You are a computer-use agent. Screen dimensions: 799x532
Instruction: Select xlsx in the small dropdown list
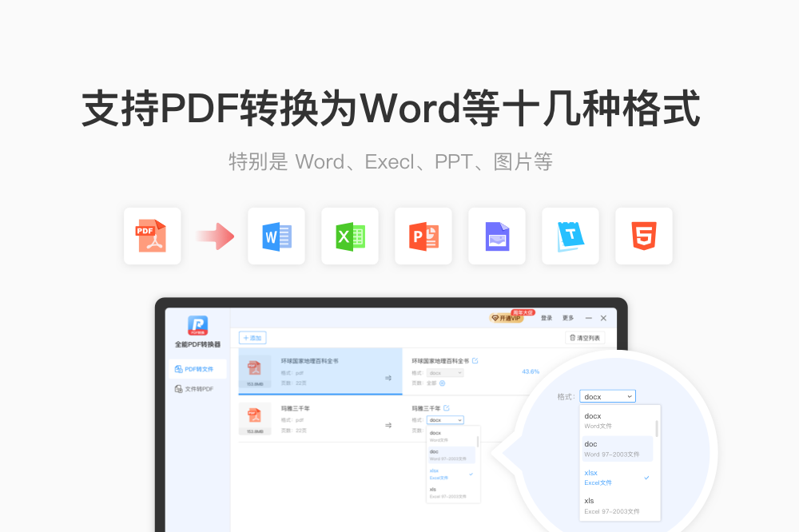click(451, 474)
